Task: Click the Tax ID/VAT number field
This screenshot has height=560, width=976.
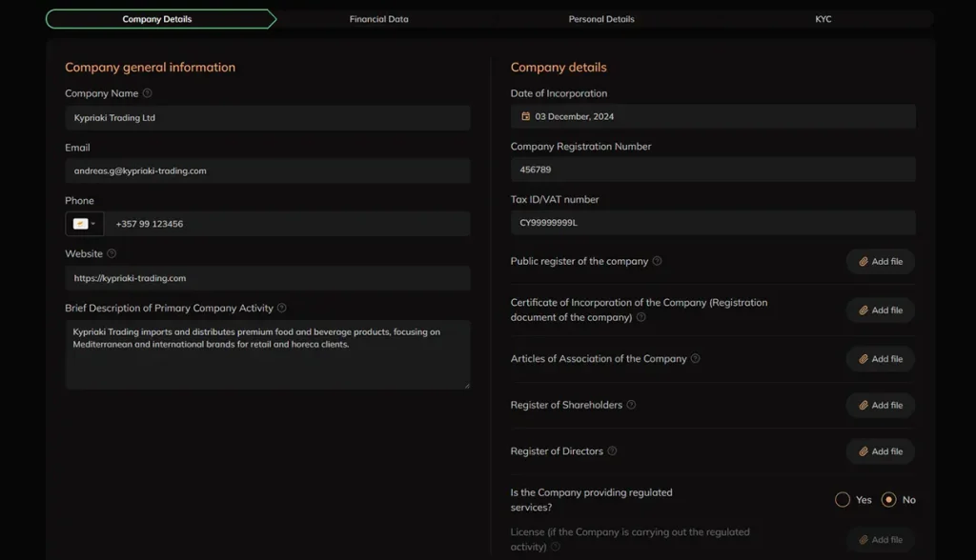Action: coord(712,223)
